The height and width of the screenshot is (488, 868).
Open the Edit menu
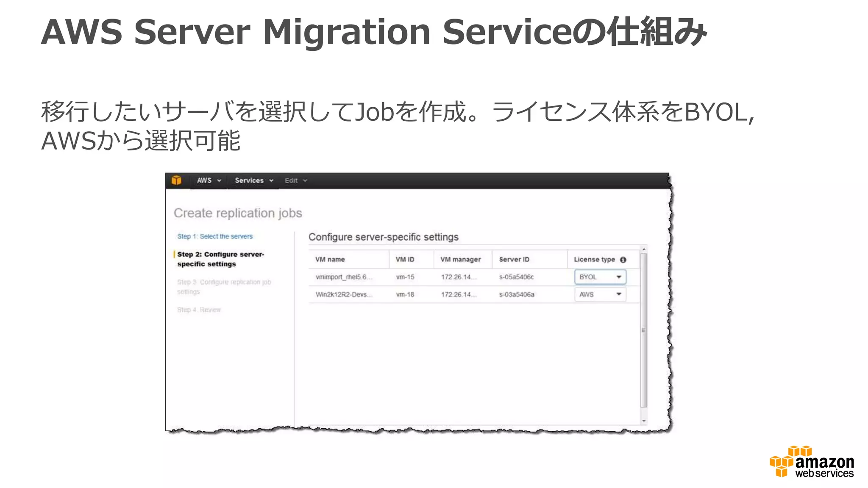point(295,180)
